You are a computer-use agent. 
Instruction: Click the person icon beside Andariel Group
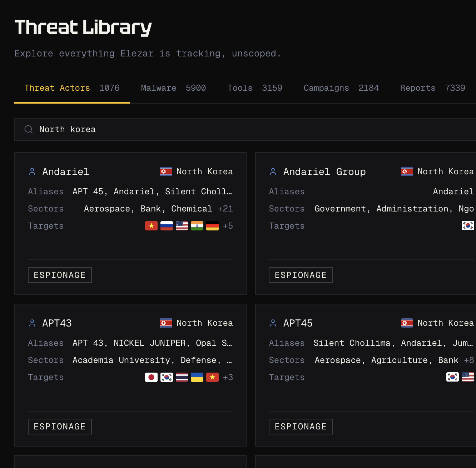tap(273, 172)
